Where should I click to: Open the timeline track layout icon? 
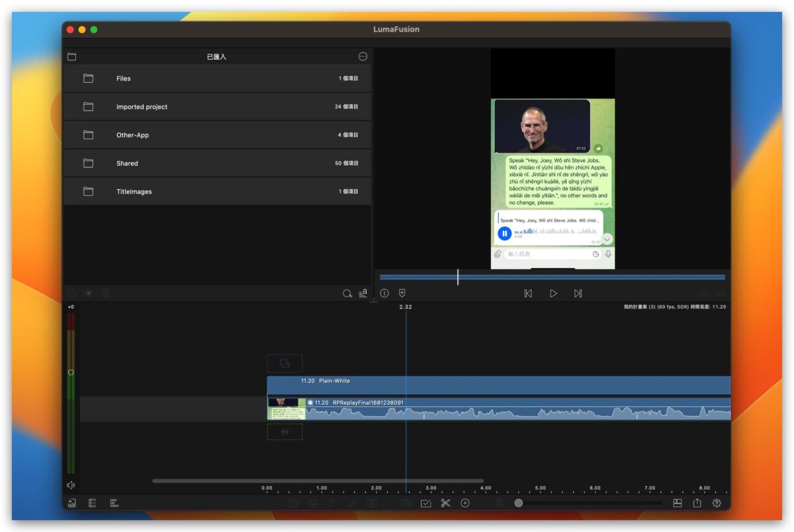tap(114, 503)
